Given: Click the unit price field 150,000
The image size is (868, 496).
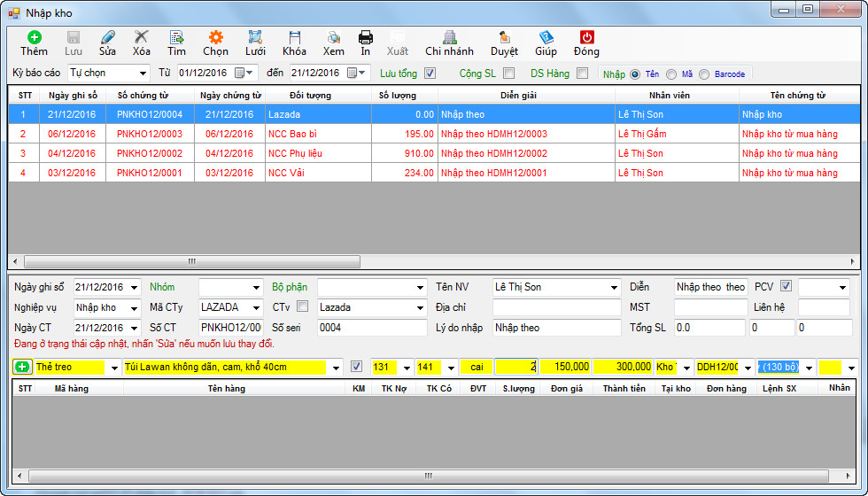Looking at the screenshot, I should 565,367.
